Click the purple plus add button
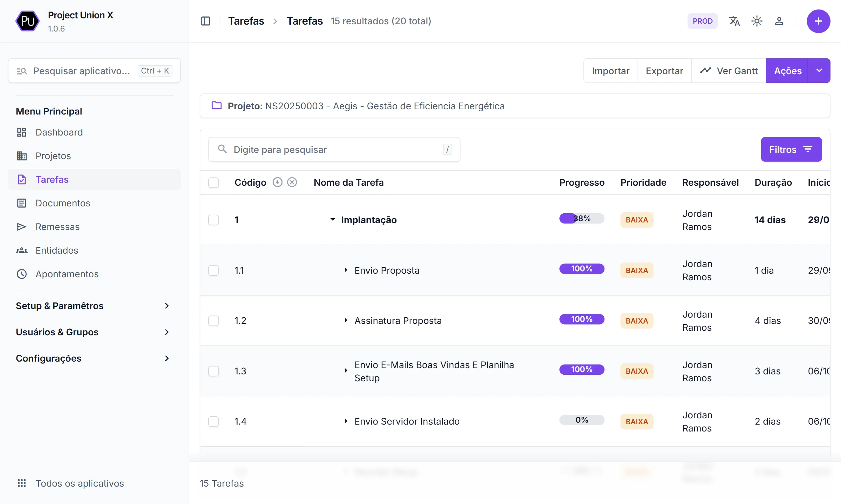Screen dimensions: 841x504 pos(818,21)
